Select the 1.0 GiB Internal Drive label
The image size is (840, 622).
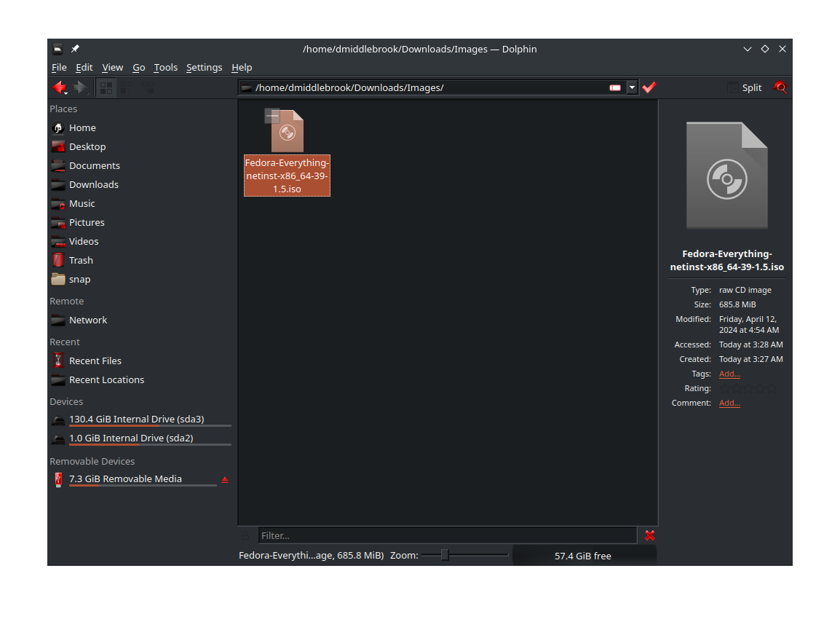point(131,438)
